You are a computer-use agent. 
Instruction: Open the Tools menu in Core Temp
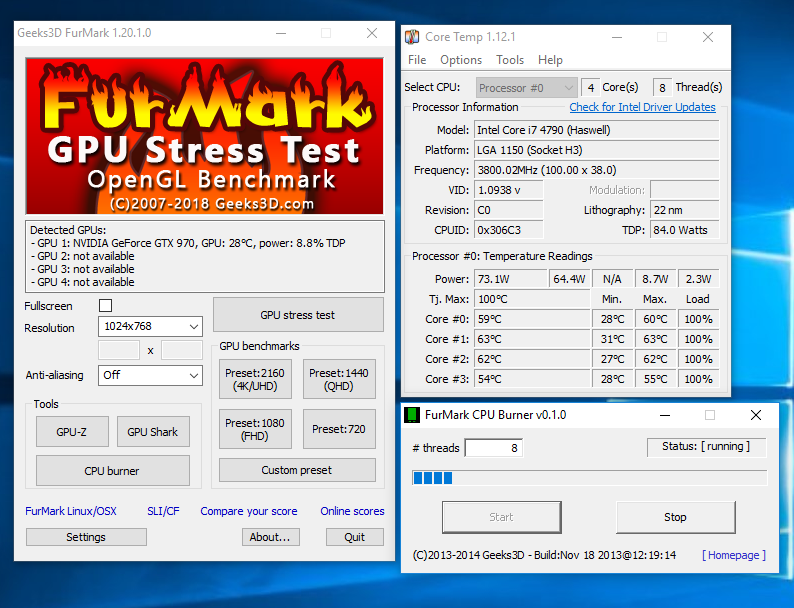pos(510,60)
